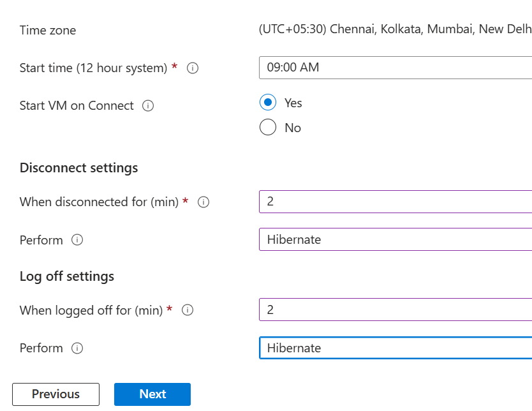Choose No for Start VM on Connect
The width and height of the screenshot is (532, 411).
tap(268, 127)
